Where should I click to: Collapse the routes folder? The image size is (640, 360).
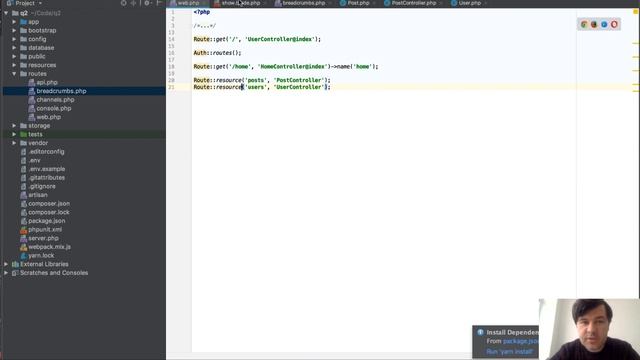click(14, 73)
